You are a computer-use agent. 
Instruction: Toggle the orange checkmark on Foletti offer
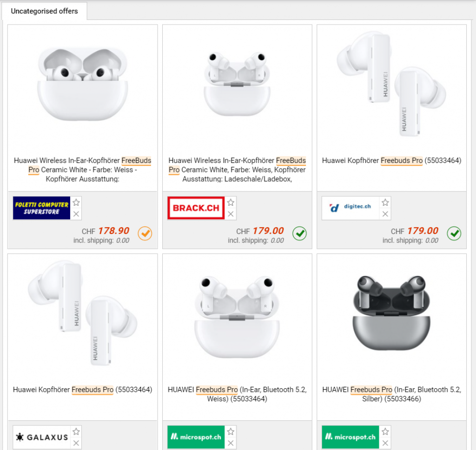(145, 234)
